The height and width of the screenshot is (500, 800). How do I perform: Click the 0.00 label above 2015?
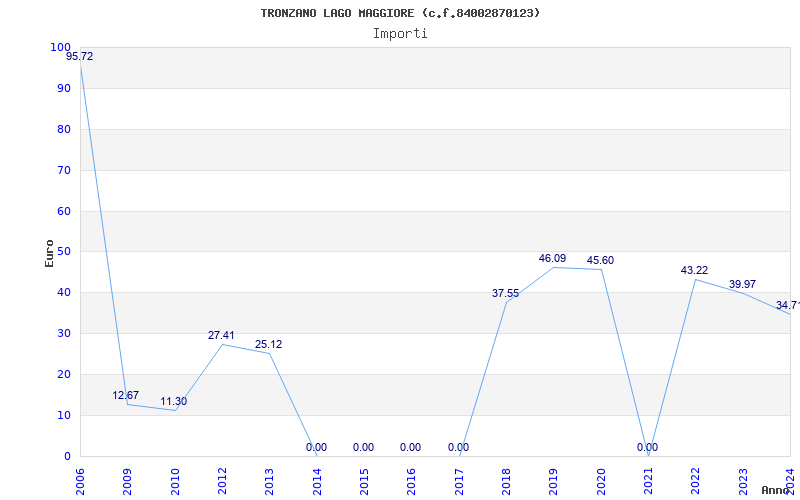pyautogui.click(x=363, y=447)
